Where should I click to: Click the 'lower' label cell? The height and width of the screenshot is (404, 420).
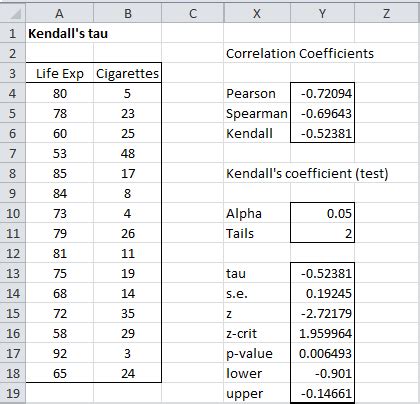(257, 373)
